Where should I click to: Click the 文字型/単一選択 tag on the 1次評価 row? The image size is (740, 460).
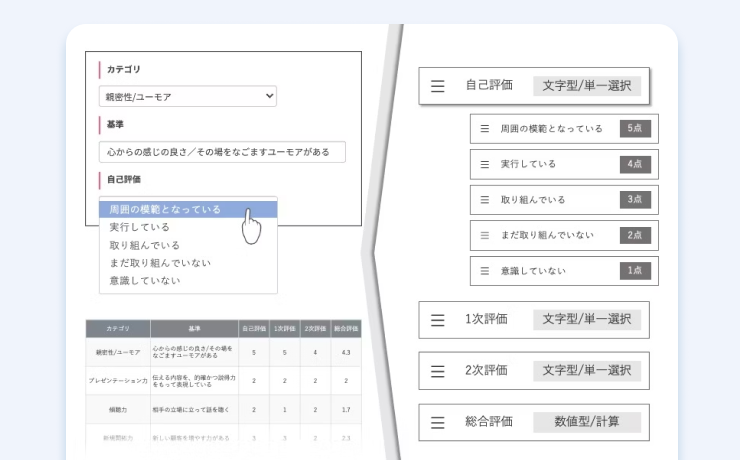(x=587, y=319)
